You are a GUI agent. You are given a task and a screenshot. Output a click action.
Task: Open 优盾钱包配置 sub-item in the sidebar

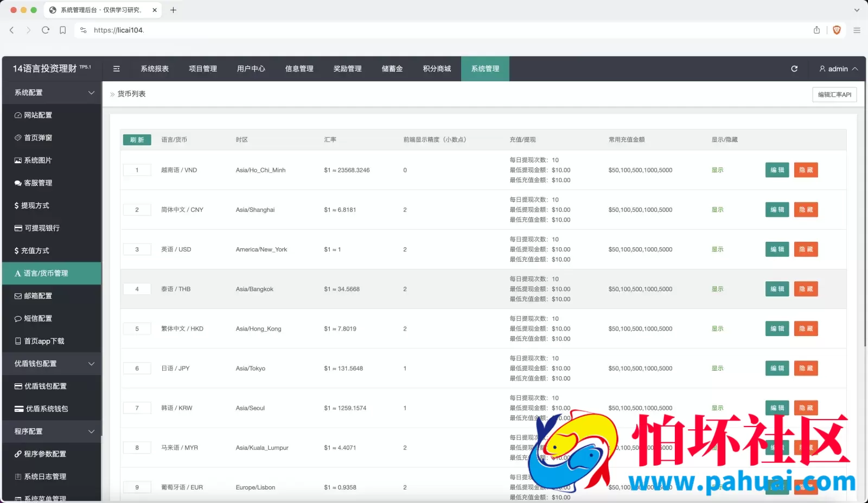(x=52, y=386)
